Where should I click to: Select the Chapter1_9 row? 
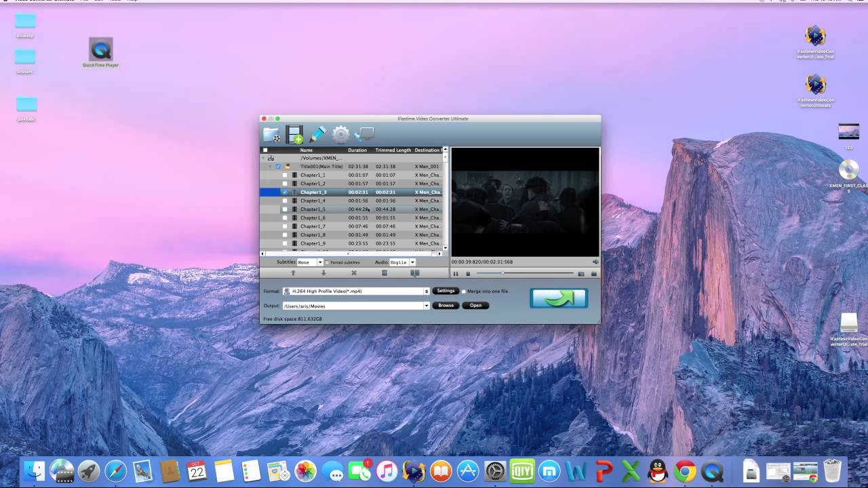click(351, 243)
